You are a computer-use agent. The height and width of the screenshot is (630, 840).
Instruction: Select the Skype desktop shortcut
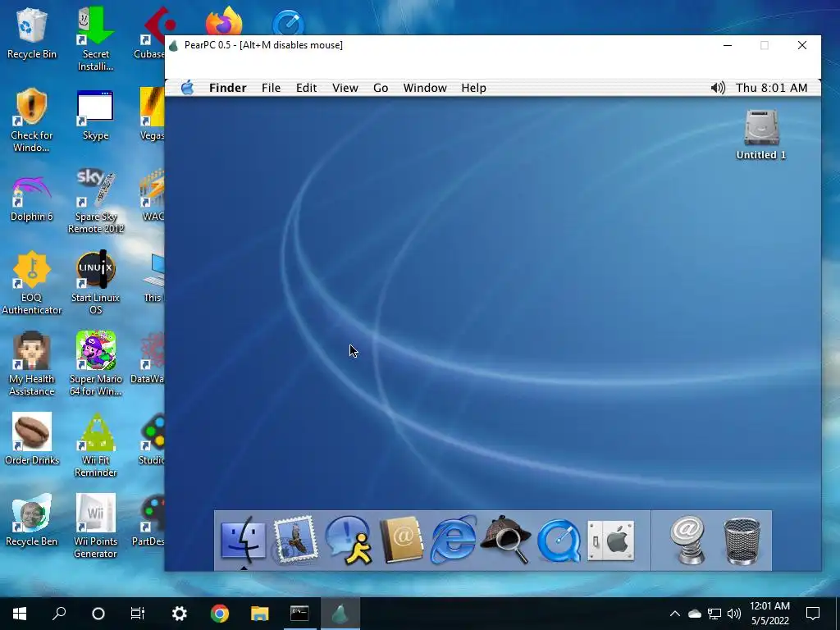coord(95,115)
